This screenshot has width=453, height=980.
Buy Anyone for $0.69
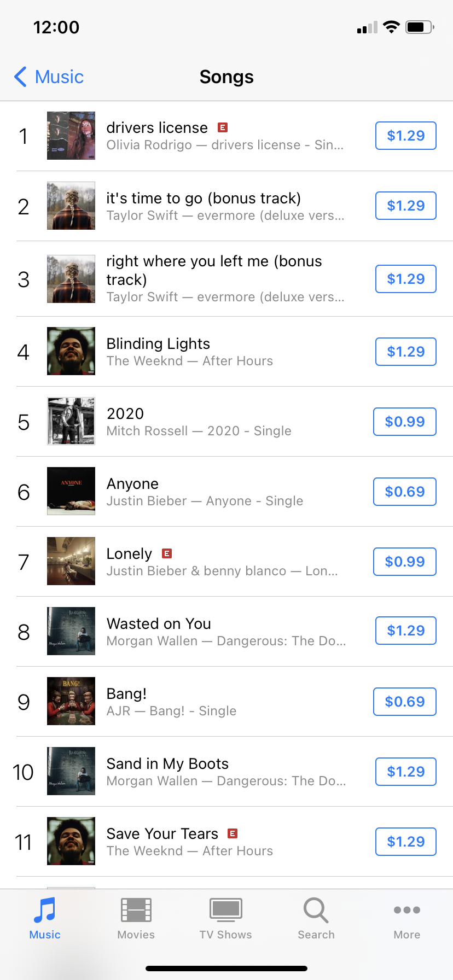click(x=404, y=492)
